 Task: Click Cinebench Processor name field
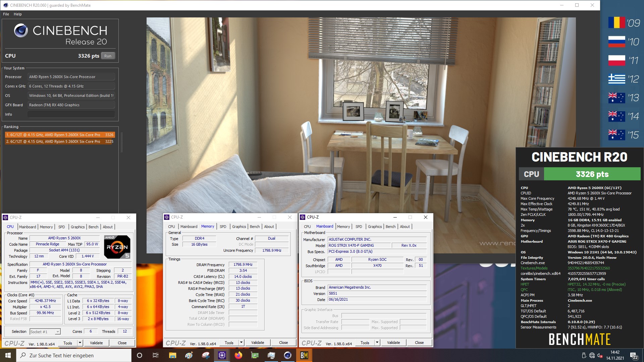(71, 77)
